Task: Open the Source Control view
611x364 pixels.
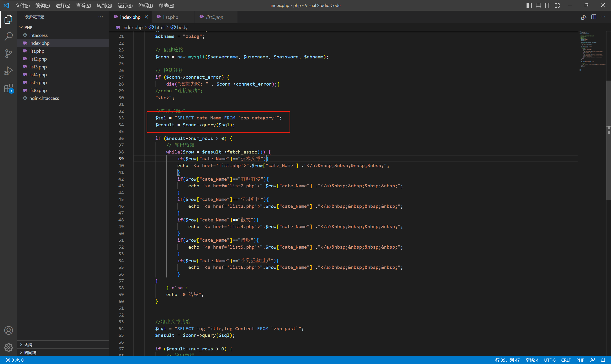Action: (x=9, y=53)
